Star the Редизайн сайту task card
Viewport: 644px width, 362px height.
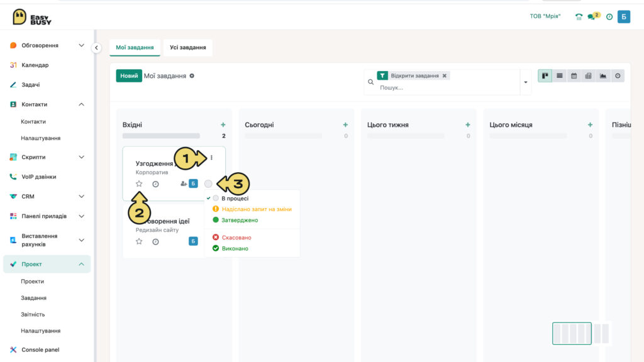(139, 241)
